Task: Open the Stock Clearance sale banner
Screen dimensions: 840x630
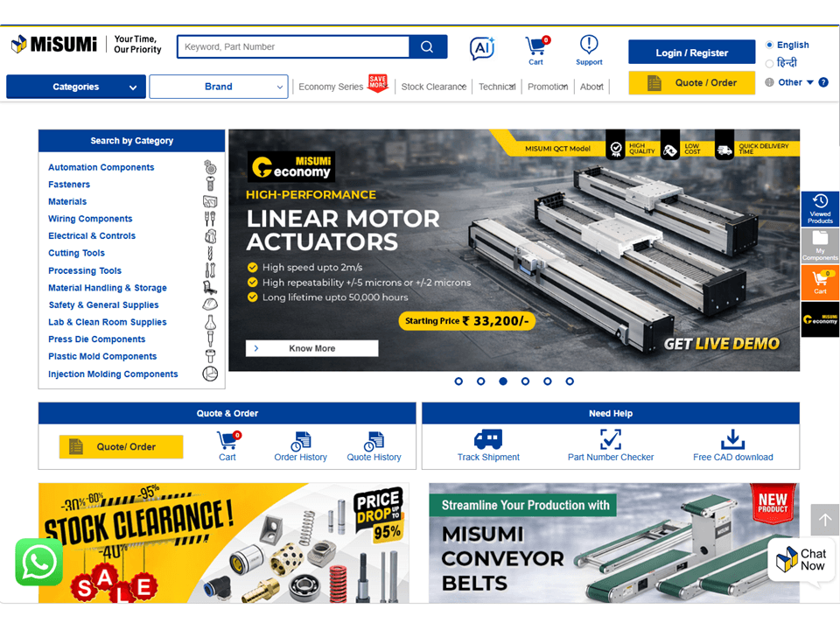Action: 223,542
